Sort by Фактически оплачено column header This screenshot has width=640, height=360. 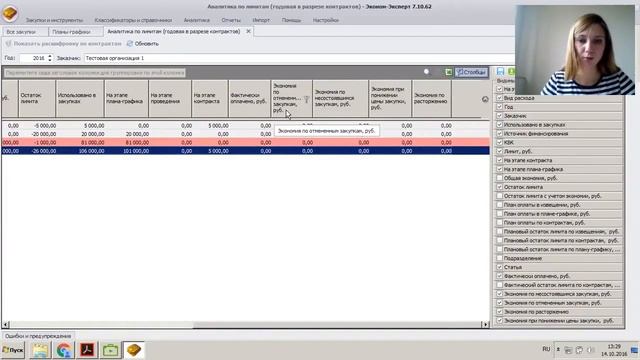point(249,98)
